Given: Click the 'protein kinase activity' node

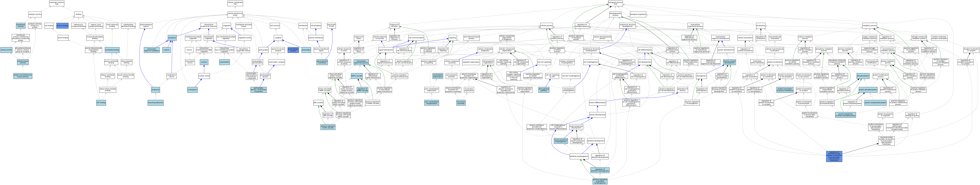Looking at the screenshot, I should pyautogui.click(x=23, y=62).
